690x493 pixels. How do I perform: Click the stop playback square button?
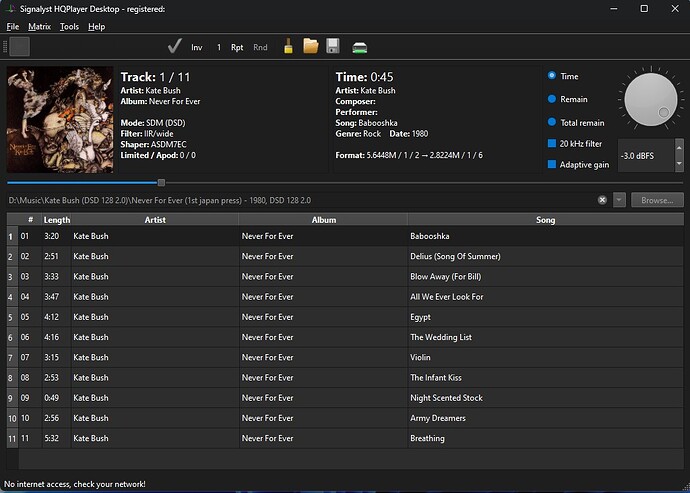(20, 47)
